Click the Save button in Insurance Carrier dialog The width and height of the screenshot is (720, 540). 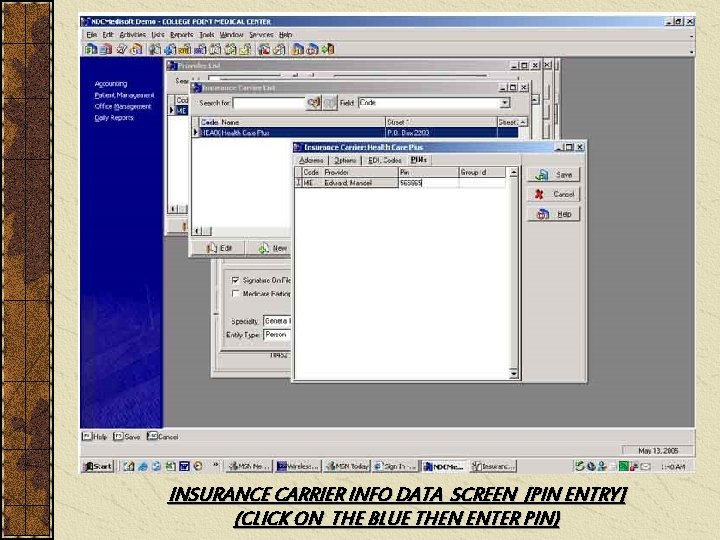(554, 174)
